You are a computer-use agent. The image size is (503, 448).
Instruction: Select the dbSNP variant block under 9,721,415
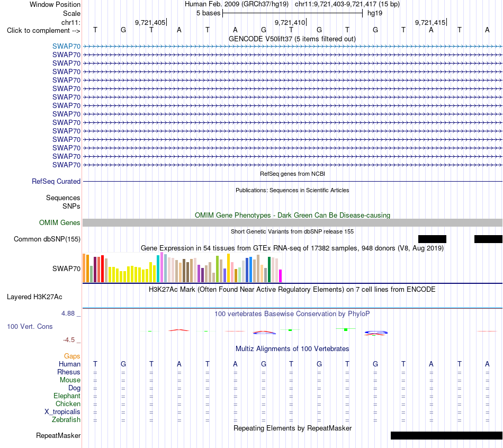pyautogui.click(x=432, y=239)
